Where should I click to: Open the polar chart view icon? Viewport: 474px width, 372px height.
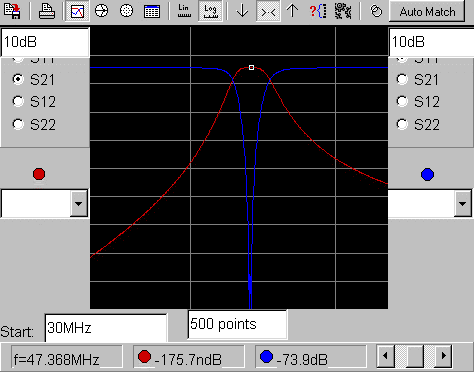click(x=126, y=11)
